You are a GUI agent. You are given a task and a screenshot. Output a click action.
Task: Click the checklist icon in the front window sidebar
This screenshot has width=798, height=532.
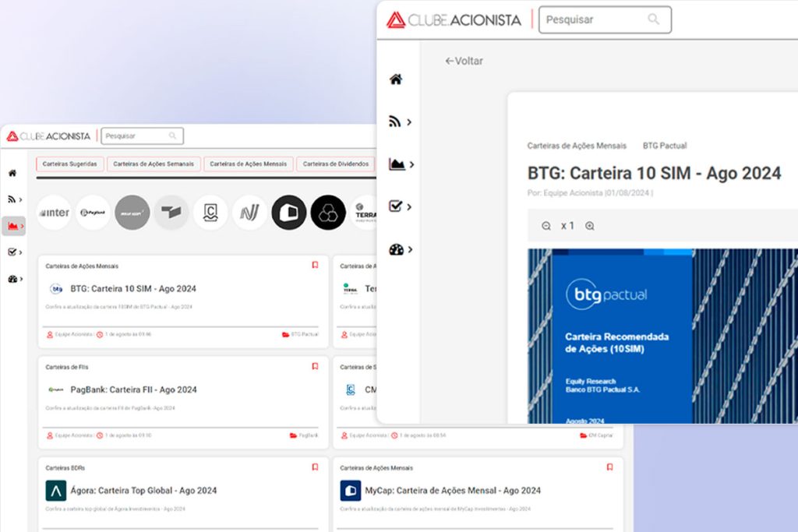pyautogui.click(x=395, y=206)
